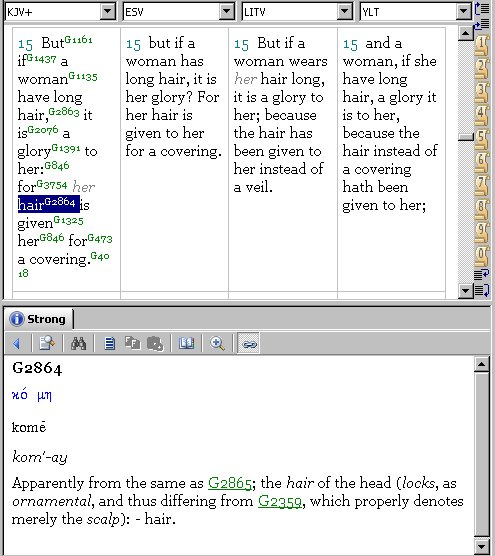Follow the G2865 link
Image resolution: width=495 pixels, height=556 pixels.
pyautogui.click(x=230, y=483)
